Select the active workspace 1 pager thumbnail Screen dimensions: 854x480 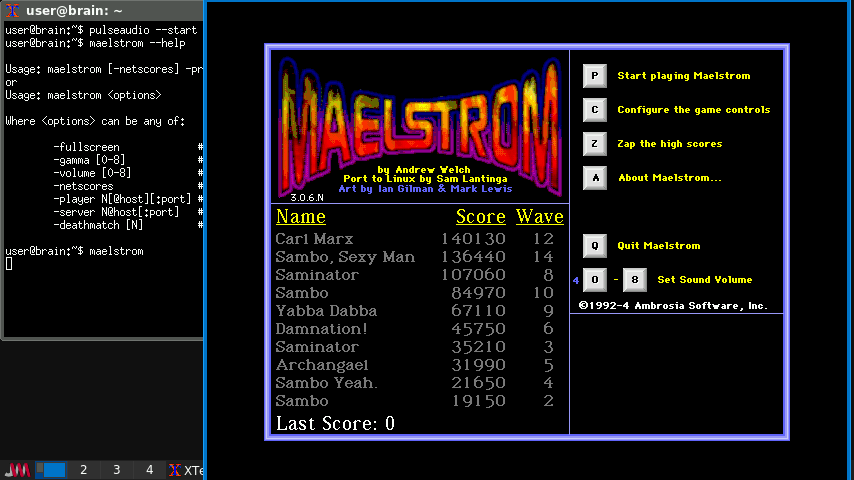(x=51, y=470)
